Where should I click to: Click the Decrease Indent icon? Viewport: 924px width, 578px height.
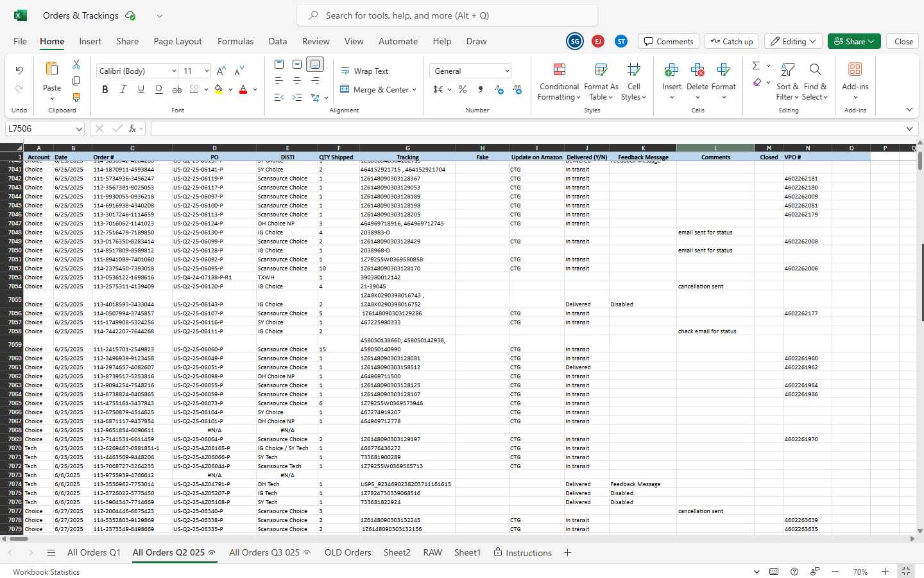click(x=279, y=98)
